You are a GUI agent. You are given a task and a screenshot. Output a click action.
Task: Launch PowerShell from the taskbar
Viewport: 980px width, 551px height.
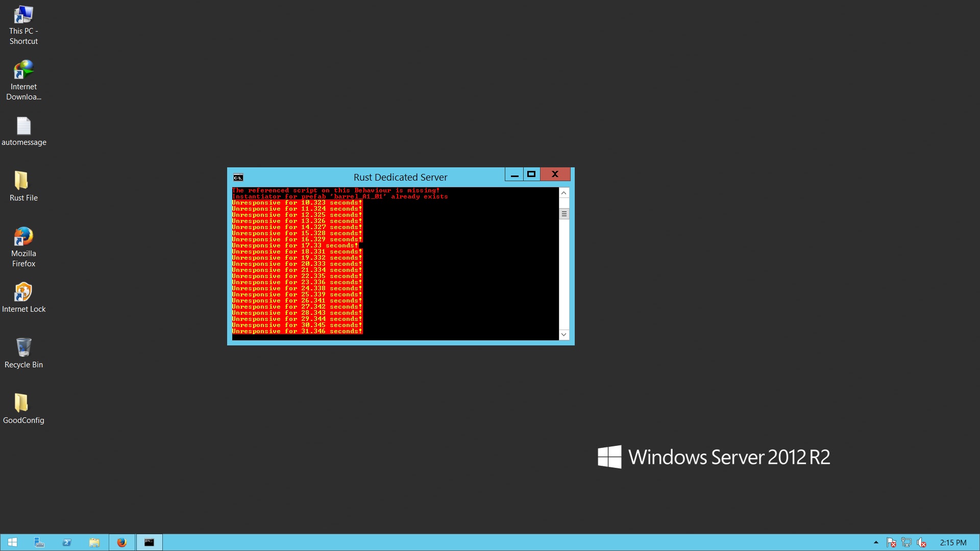pos(67,542)
